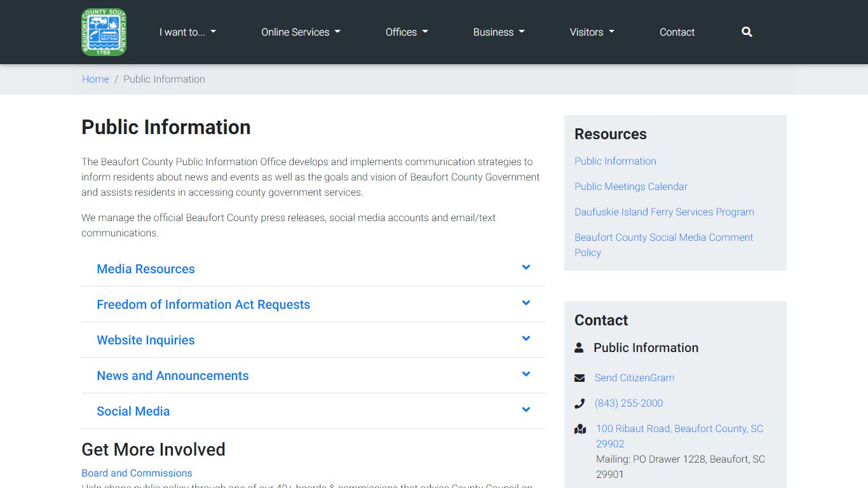Click the map icon beside 100 Ribaut Road
This screenshot has height=488, width=868.
click(580, 429)
